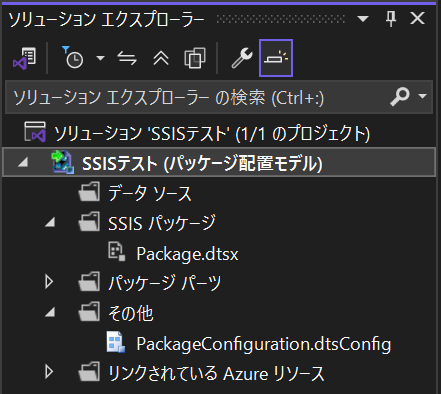The height and width of the screenshot is (394, 441).
Task: Select PackageConfiguration.dtsConfig file
Action: pyautogui.click(x=263, y=344)
